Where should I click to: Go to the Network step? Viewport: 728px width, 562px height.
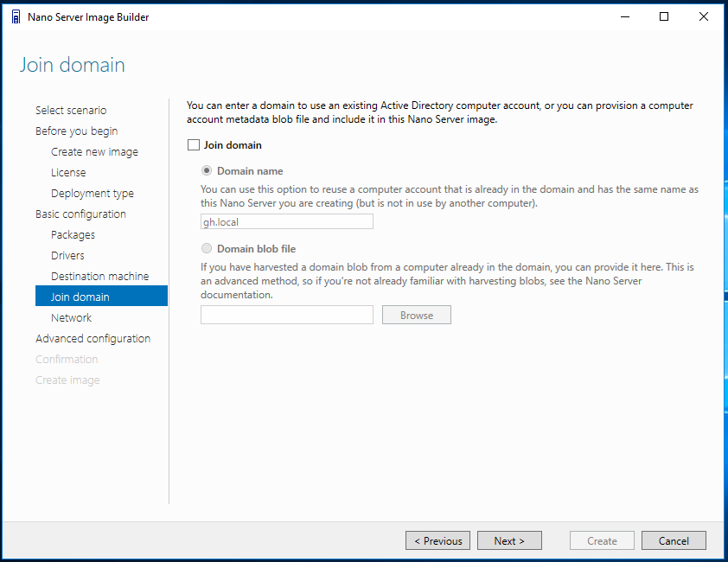72,317
